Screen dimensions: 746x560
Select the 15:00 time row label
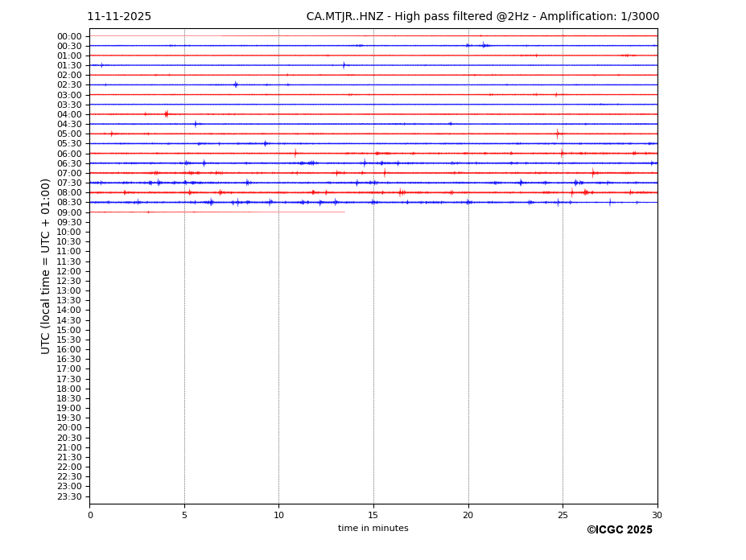(69, 330)
